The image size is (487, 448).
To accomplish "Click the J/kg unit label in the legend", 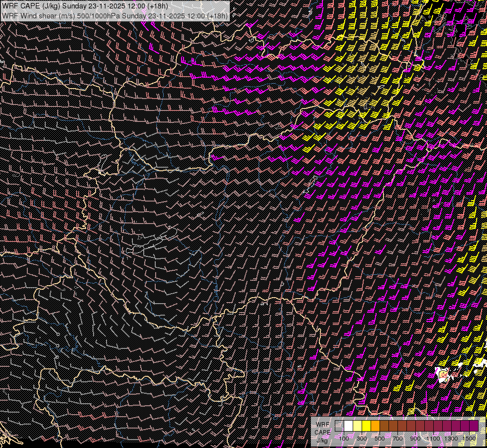I will (x=322, y=440).
